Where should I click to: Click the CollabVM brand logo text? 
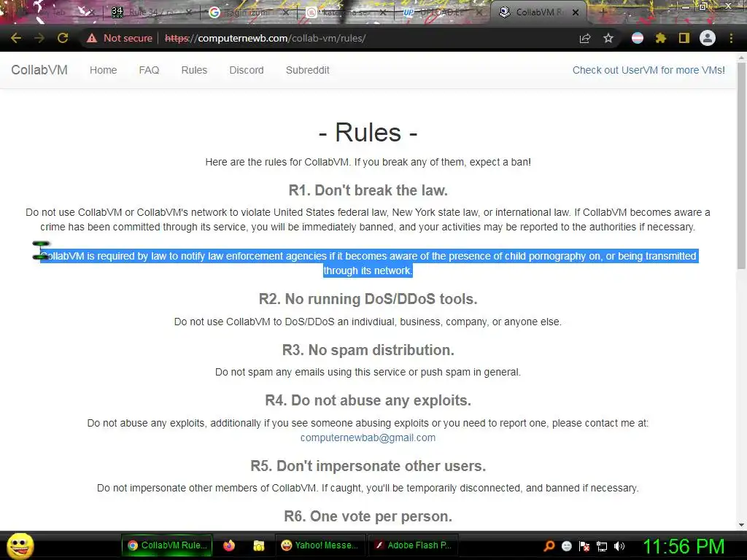pyautogui.click(x=39, y=70)
